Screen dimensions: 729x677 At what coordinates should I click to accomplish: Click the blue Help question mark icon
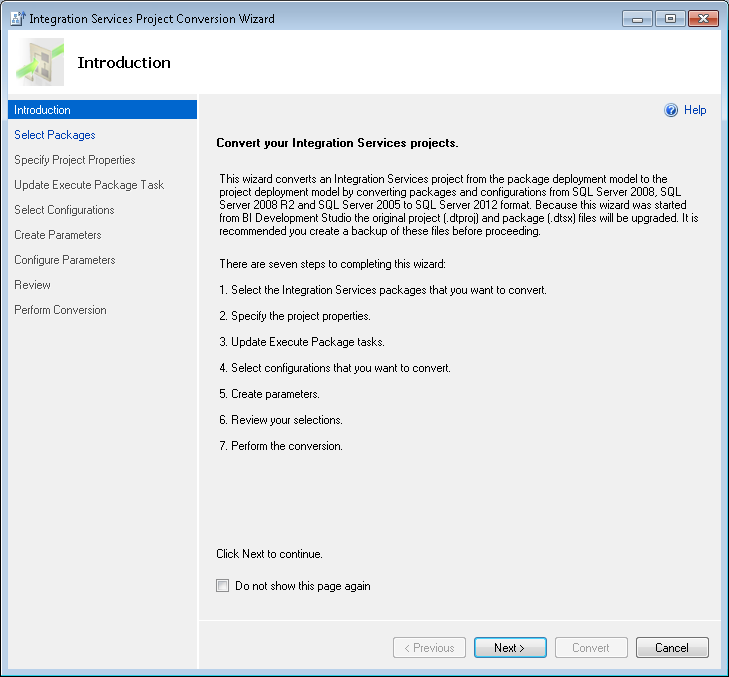pos(671,111)
